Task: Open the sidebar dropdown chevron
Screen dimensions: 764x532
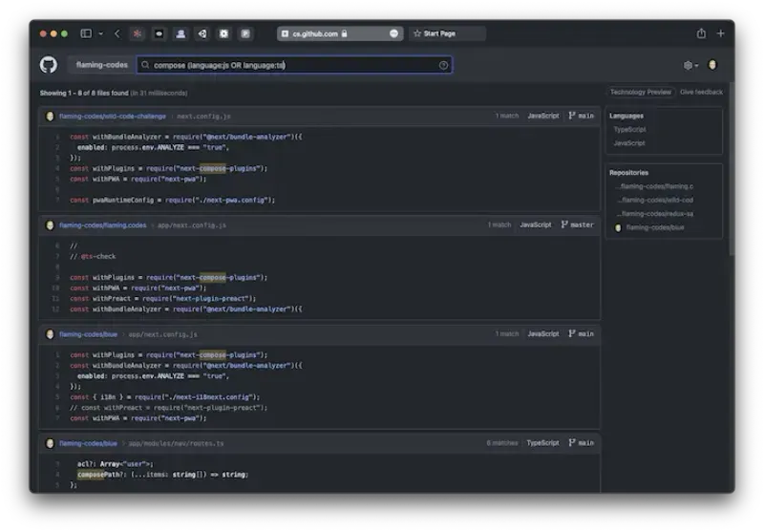Action: coord(101,33)
